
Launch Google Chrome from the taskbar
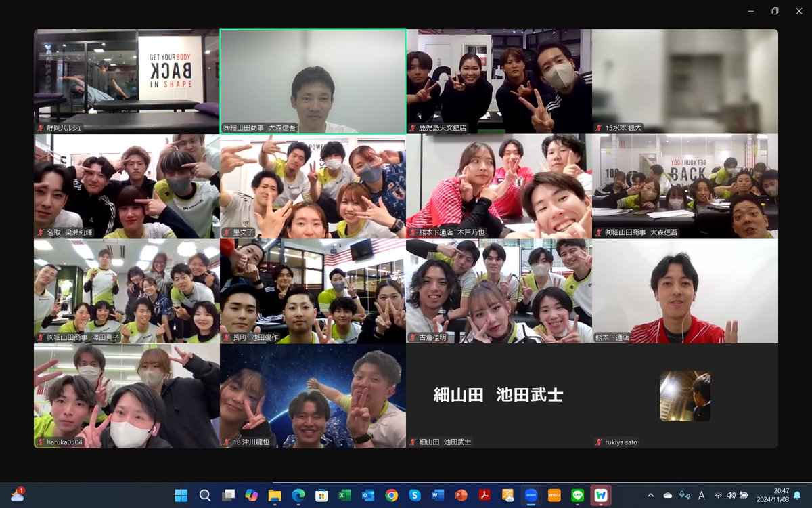click(x=391, y=495)
